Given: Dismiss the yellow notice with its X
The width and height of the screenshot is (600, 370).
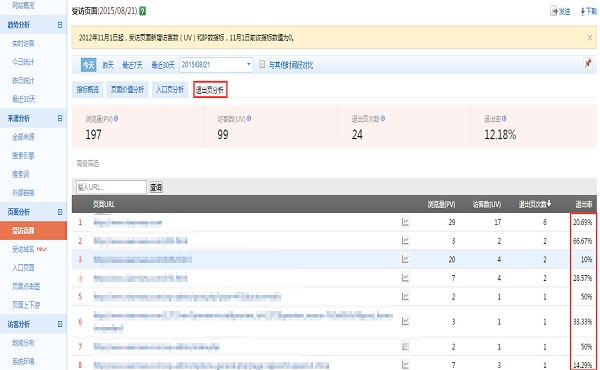Looking at the screenshot, I should (x=590, y=37).
